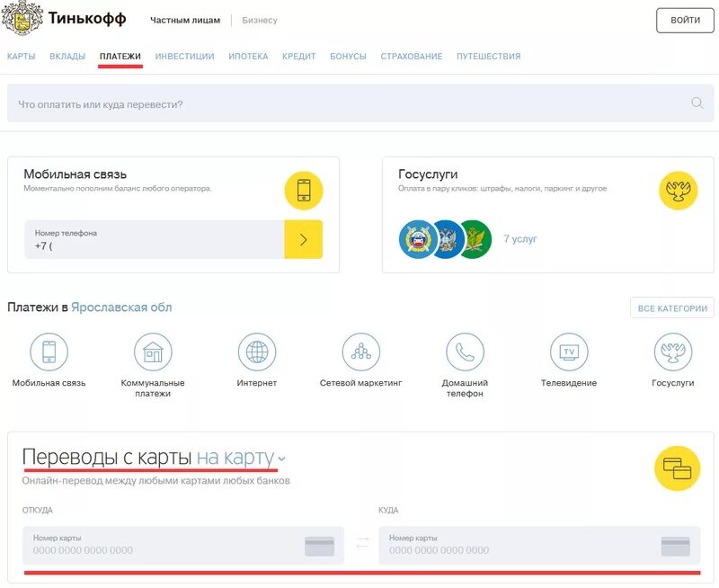Open the Бонусы tab
This screenshot has height=588, width=719.
click(x=348, y=57)
